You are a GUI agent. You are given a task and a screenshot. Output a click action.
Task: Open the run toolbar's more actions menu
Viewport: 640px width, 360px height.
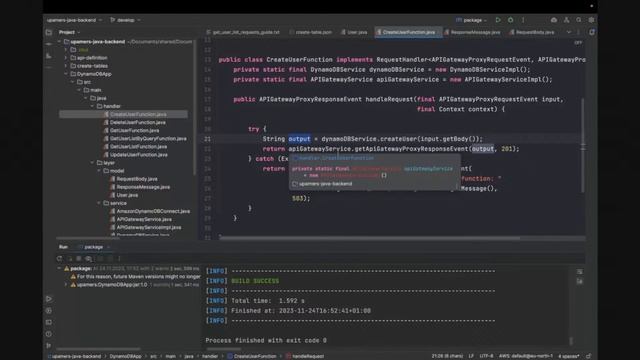tap(523, 20)
